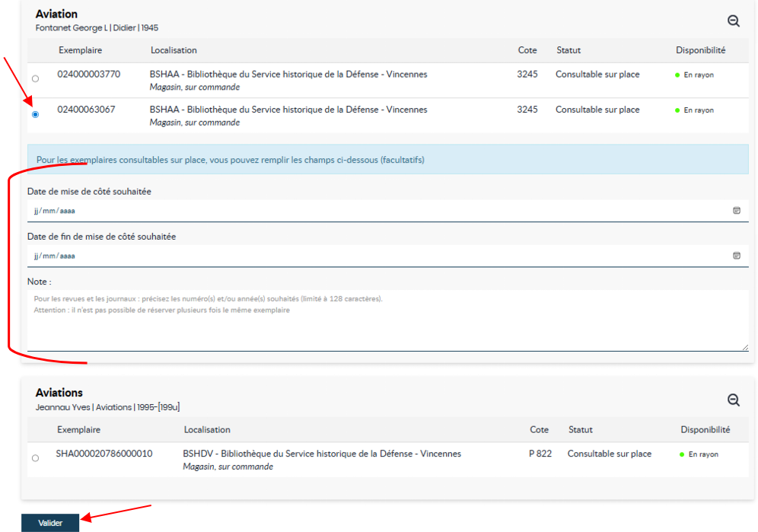Focus the Date de fin de mise de côté field
Image resolution: width=758 pixels, height=532 pixels.
click(387, 256)
